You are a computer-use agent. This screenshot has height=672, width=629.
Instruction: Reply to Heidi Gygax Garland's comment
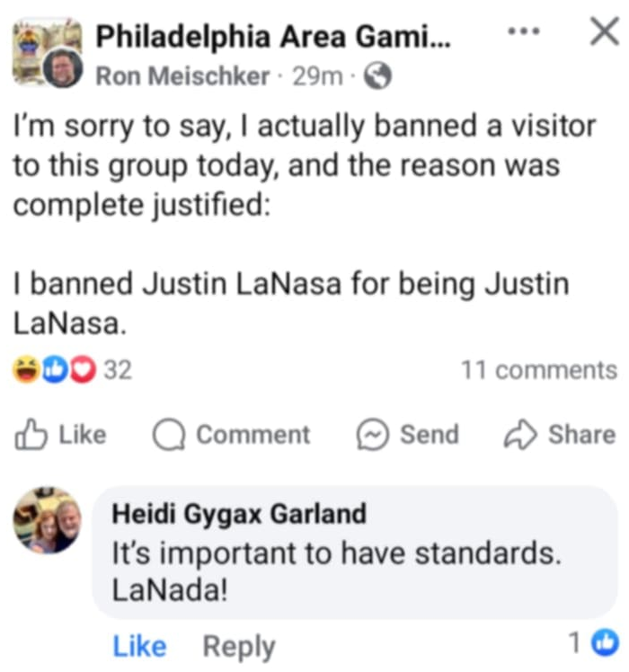[239, 646]
